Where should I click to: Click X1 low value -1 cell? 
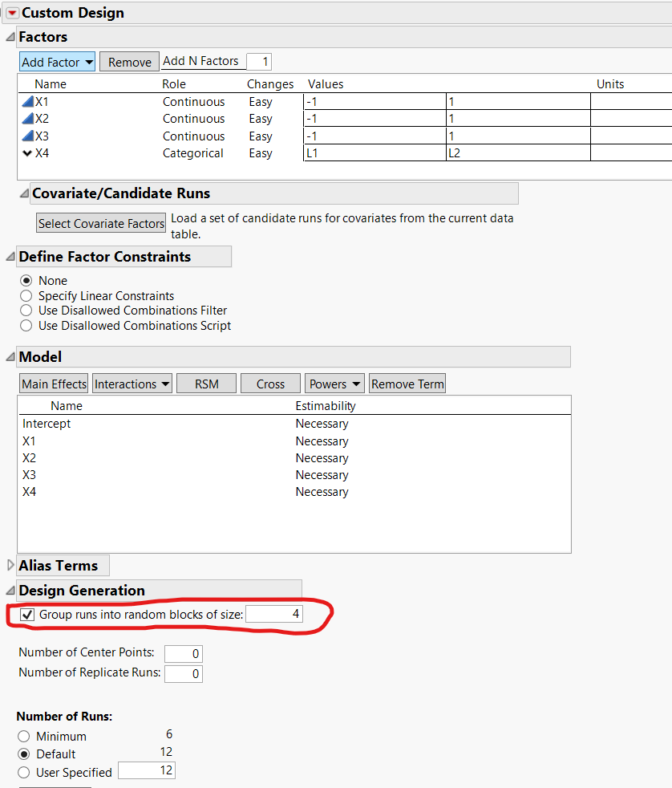click(374, 102)
